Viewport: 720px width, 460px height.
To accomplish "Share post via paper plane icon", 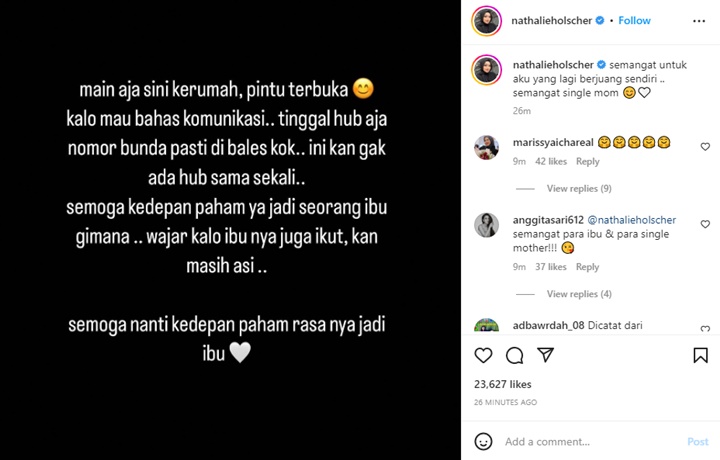I will click(x=545, y=355).
